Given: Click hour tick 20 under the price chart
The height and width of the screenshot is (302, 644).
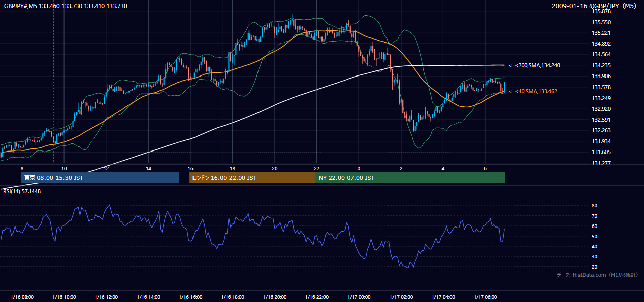Looking at the screenshot, I should [275, 169].
